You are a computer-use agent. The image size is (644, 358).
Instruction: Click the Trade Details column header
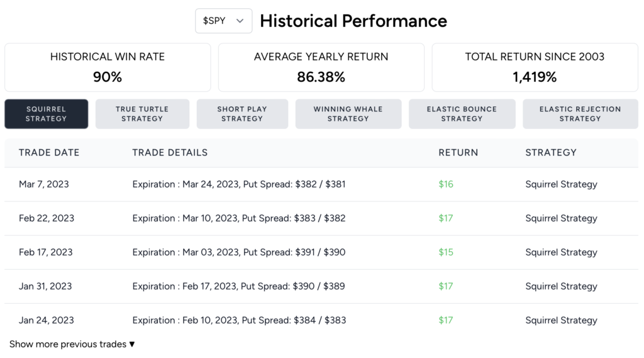tap(170, 152)
